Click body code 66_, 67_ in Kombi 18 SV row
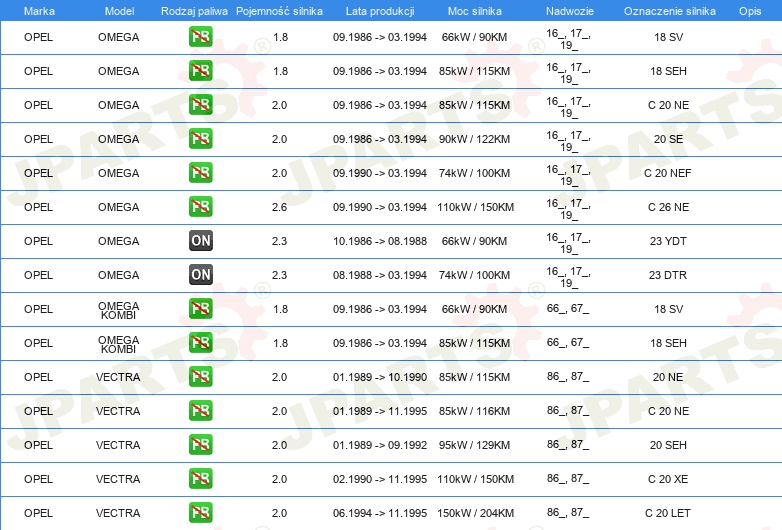The width and height of the screenshot is (782, 530). (568, 308)
